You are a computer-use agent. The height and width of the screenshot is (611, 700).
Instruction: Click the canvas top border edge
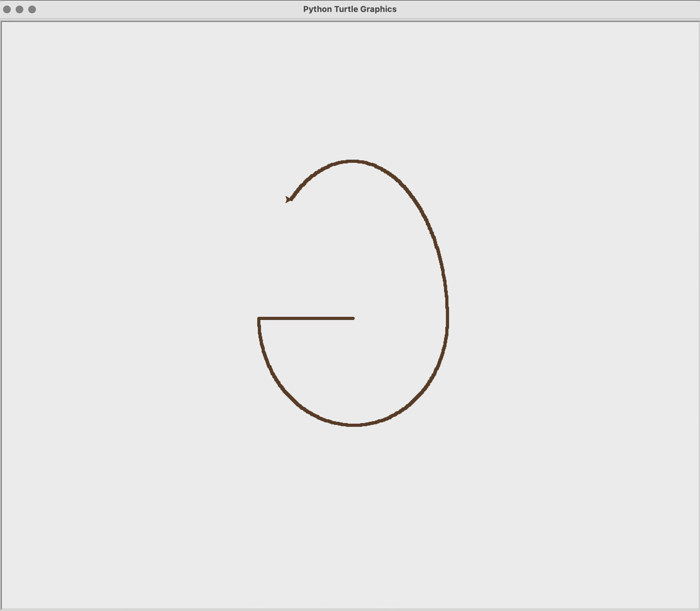click(x=350, y=22)
